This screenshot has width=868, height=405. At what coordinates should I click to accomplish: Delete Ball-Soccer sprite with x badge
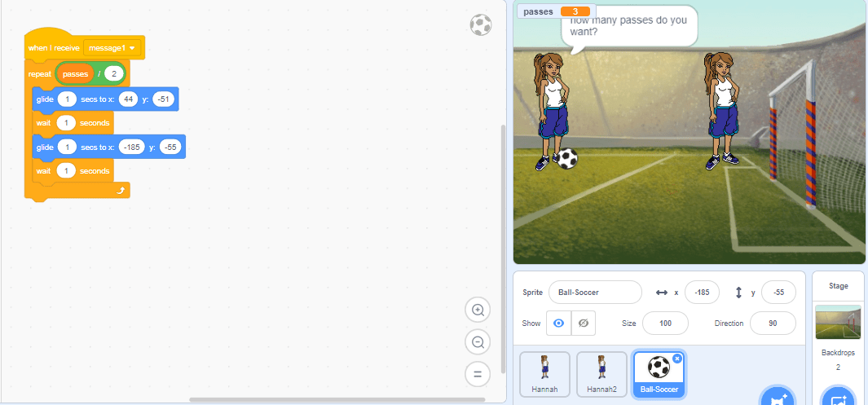coord(677,359)
